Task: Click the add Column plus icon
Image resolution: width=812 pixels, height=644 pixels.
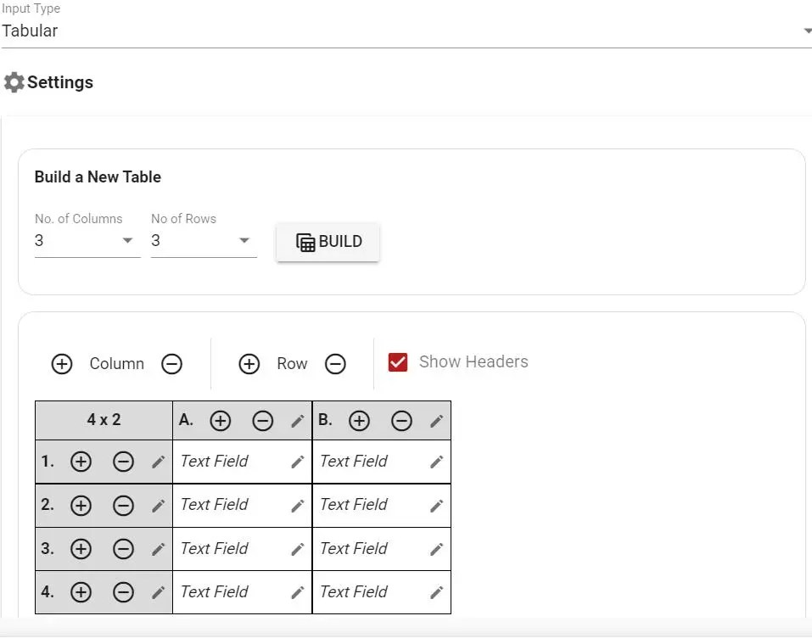Action: 61,363
